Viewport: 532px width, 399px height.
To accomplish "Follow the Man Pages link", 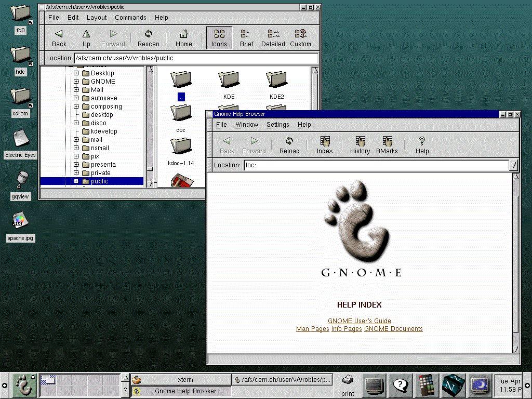I will (x=312, y=329).
